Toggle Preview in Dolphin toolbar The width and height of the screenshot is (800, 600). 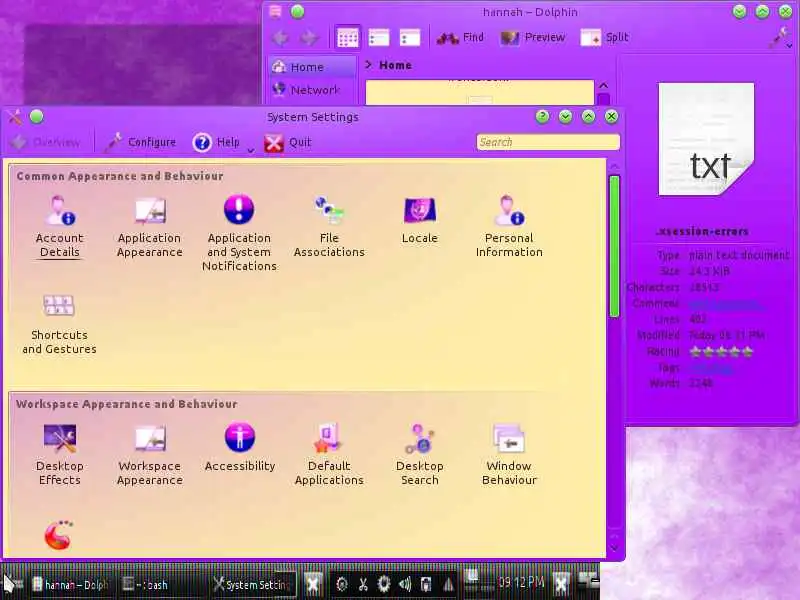tap(533, 37)
